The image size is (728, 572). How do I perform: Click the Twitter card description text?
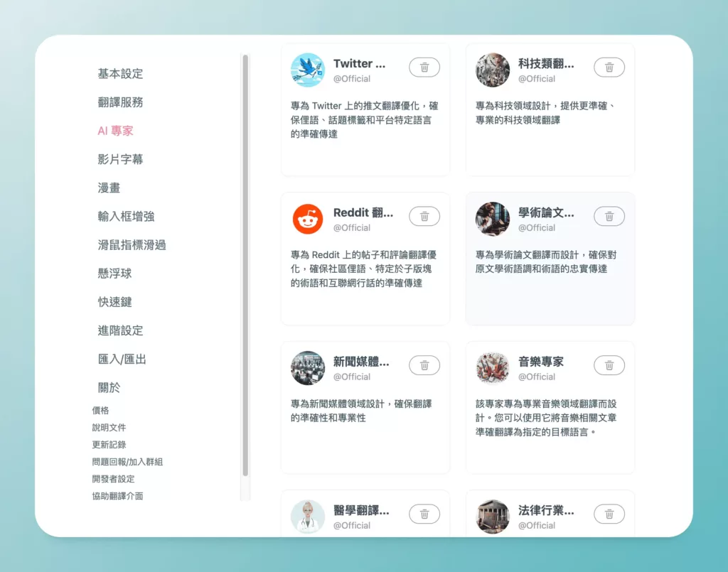coord(365,119)
